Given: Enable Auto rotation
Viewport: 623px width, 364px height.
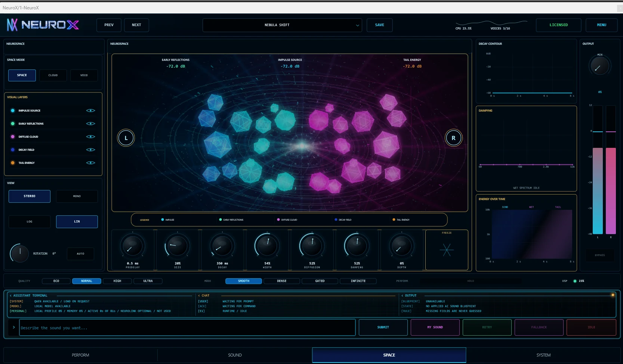Looking at the screenshot, I should 80,254.
